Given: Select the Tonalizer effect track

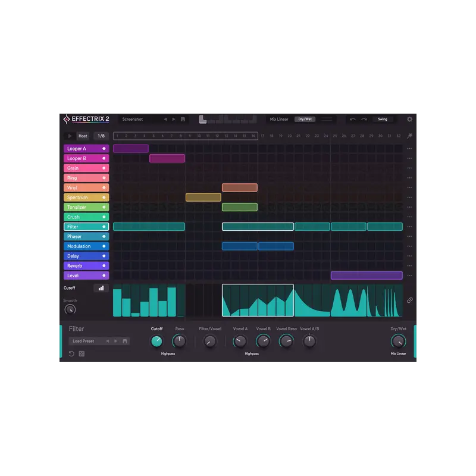Looking at the screenshot, I should [86, 207].
